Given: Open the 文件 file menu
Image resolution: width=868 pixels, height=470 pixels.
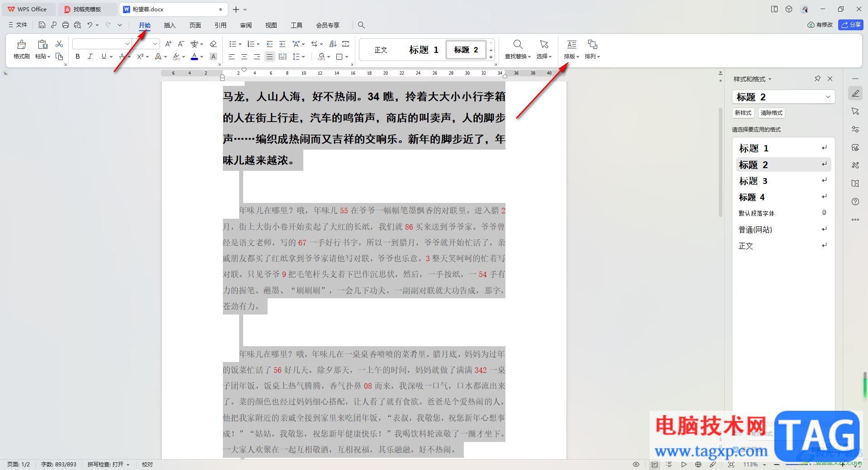Looking at the screenshot, I should (18, 25).
